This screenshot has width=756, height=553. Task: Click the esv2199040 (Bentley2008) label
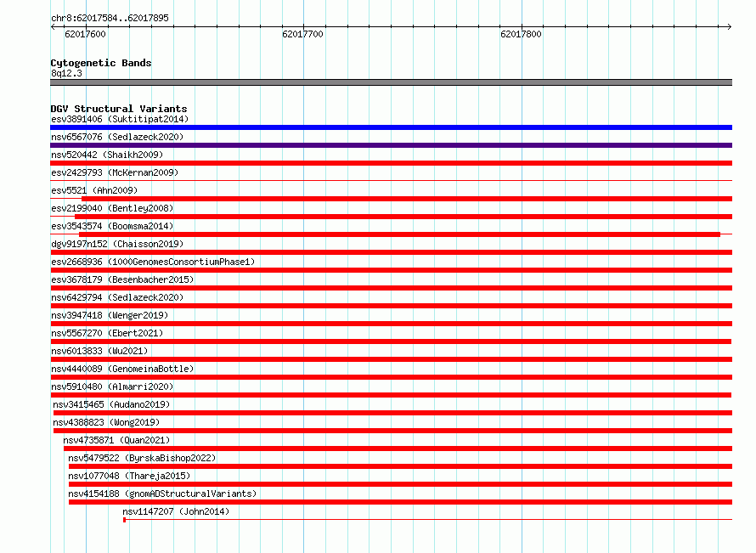coord(112,208)
